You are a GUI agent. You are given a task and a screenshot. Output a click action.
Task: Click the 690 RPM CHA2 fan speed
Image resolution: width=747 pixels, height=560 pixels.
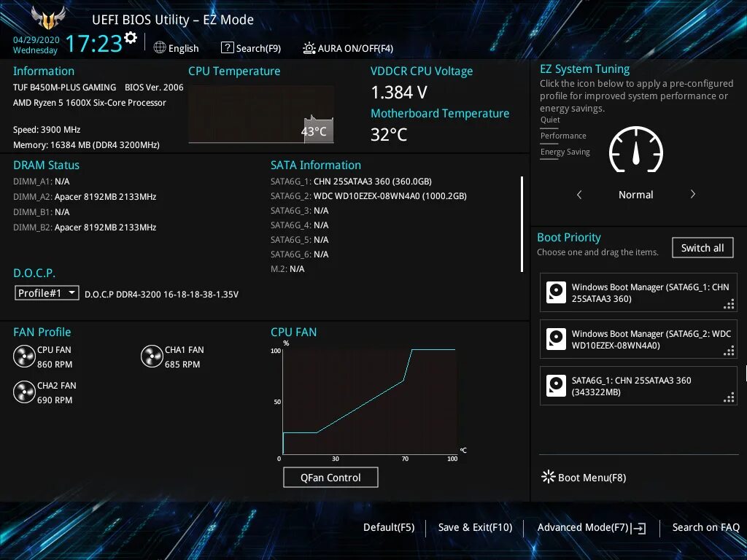[55, 400]
